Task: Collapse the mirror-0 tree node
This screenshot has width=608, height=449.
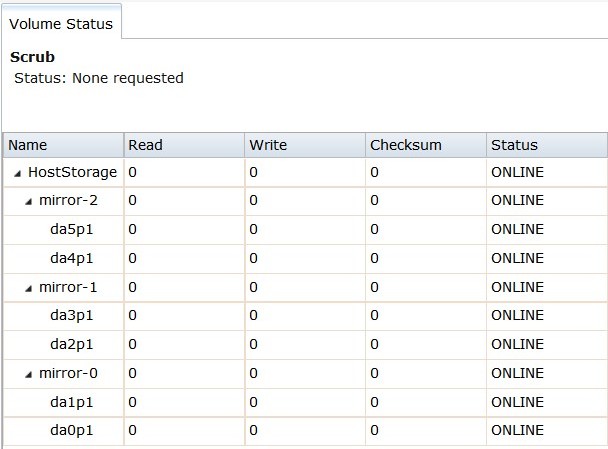Action: click(28, 375)
